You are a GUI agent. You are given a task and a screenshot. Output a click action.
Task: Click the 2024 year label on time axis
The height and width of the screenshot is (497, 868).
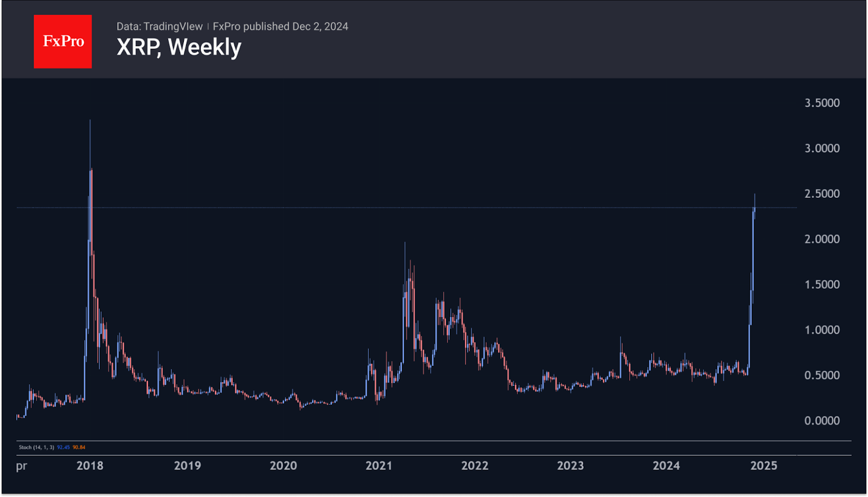pyautogui.click(x=666, y=466)
